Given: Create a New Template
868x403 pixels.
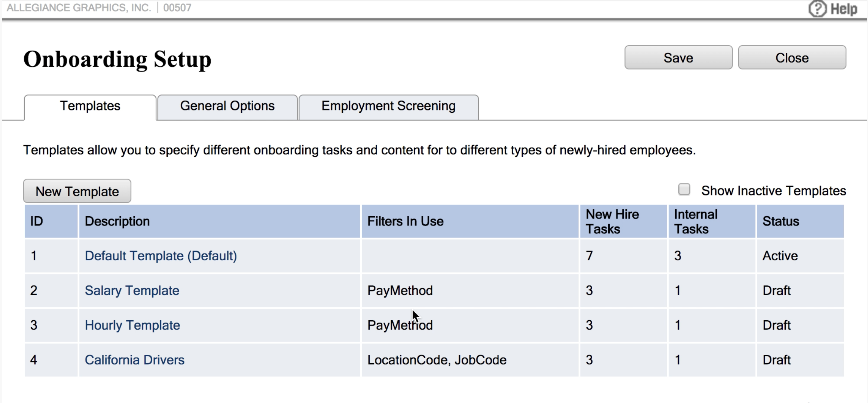Looking at the screenshot, I should point(77,191).
